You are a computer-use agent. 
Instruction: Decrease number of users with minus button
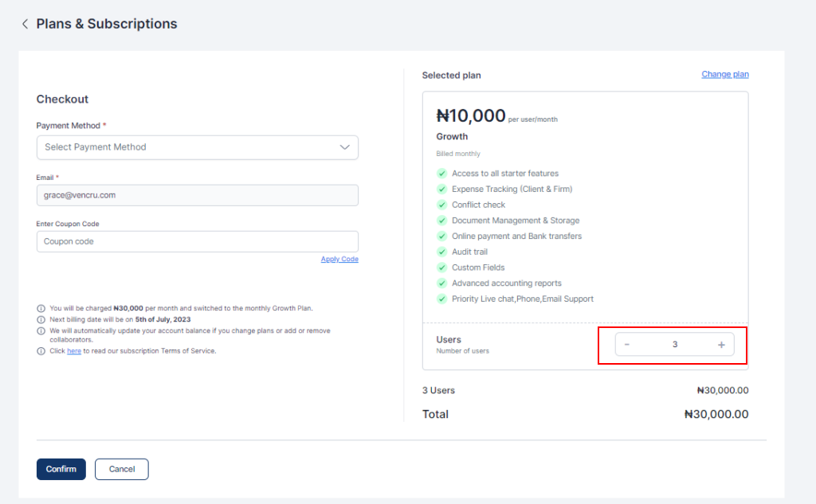[627, 345]
